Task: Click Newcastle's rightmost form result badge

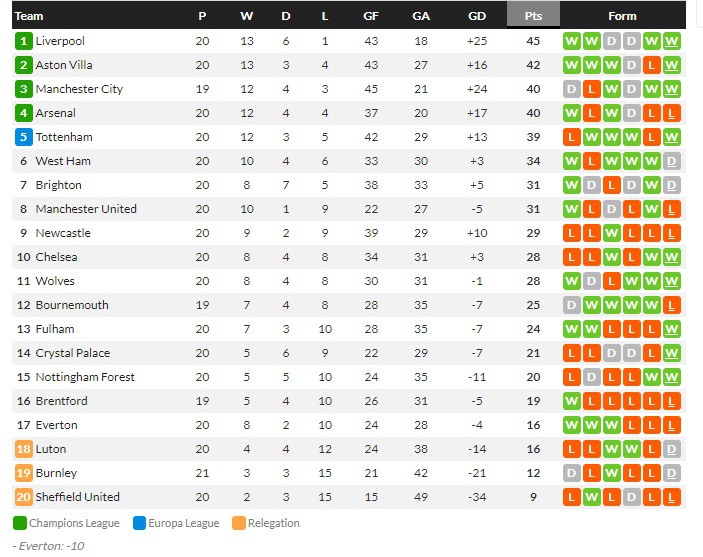Action: point(672,233)
